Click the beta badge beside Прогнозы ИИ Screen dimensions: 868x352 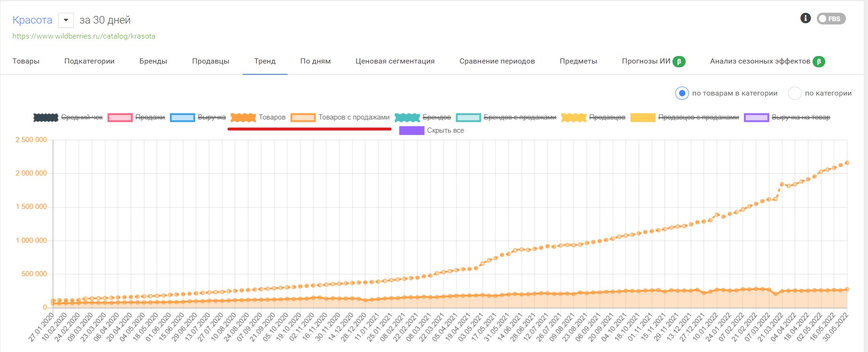point(679,62)
